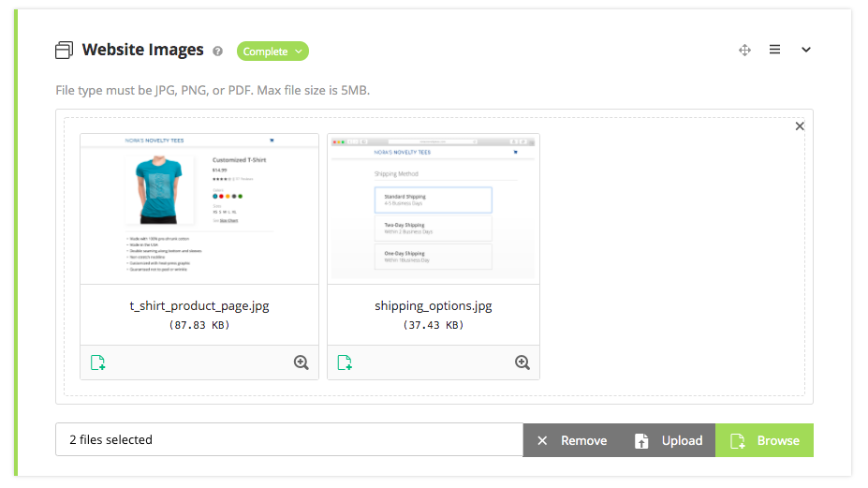Click the Website Images section title
Screen dimensions: 868x488
142,51
